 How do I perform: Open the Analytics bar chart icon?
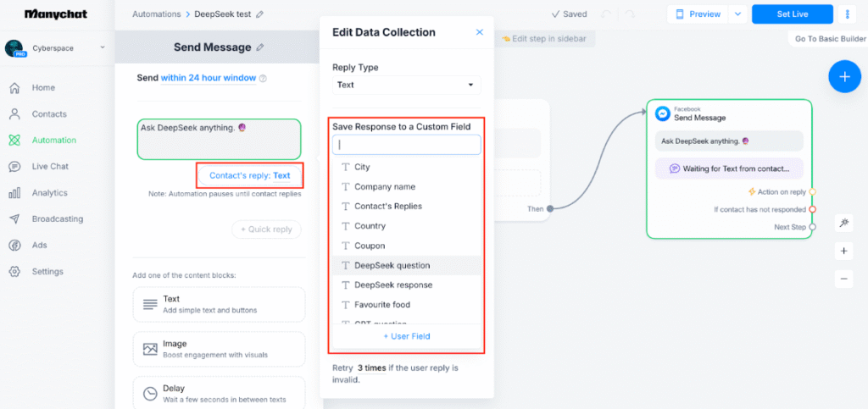[14, 193]
